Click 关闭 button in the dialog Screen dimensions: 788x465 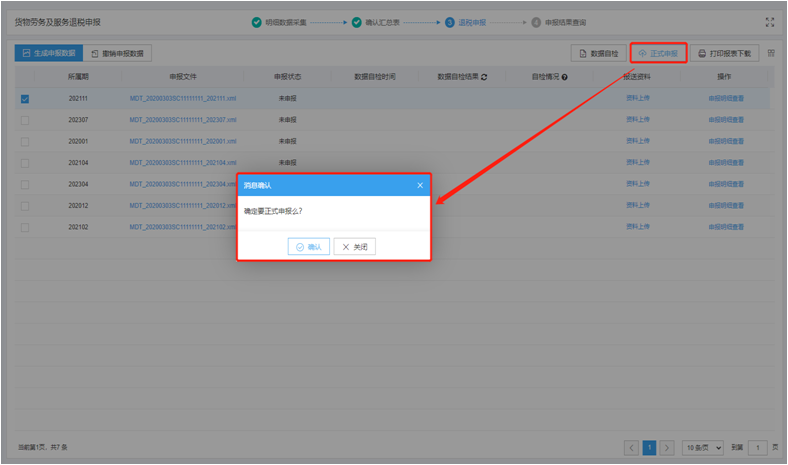pyautogui.click(x=354, y=247)
